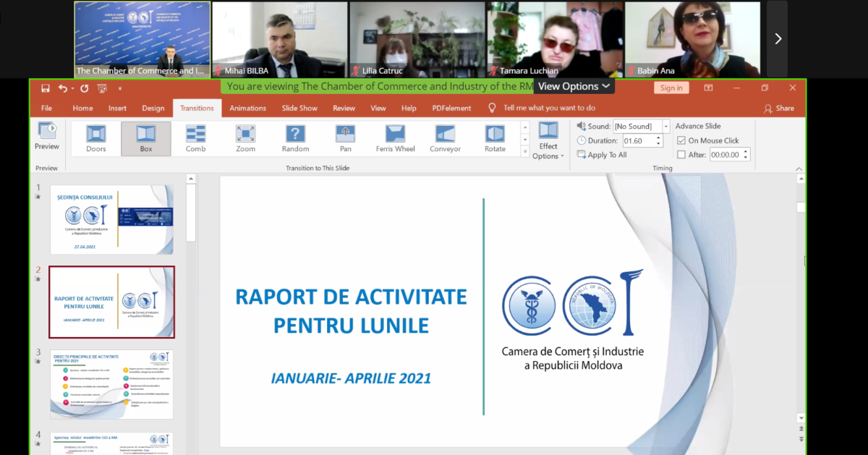868x455 pixels.
Task: Select the Chamber of Commerce video tile
Action: (x=142, y=39)
